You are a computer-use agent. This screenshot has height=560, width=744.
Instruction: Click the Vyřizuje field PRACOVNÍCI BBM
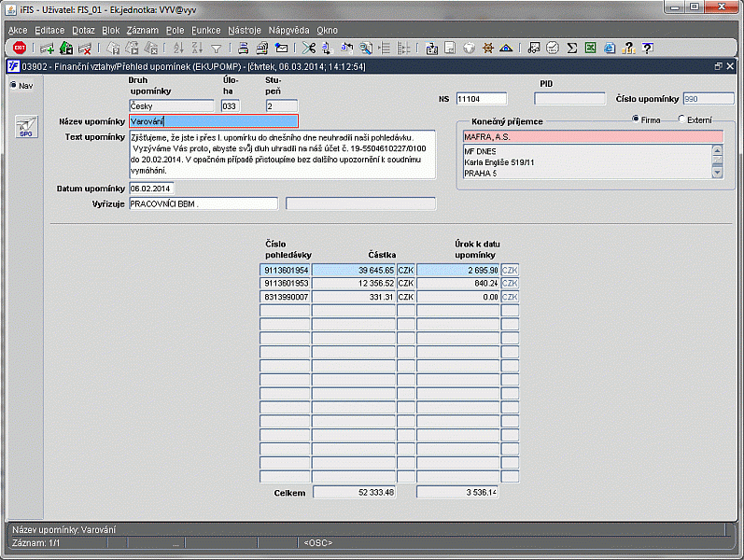pyautogui.click(x=204, y=203)
